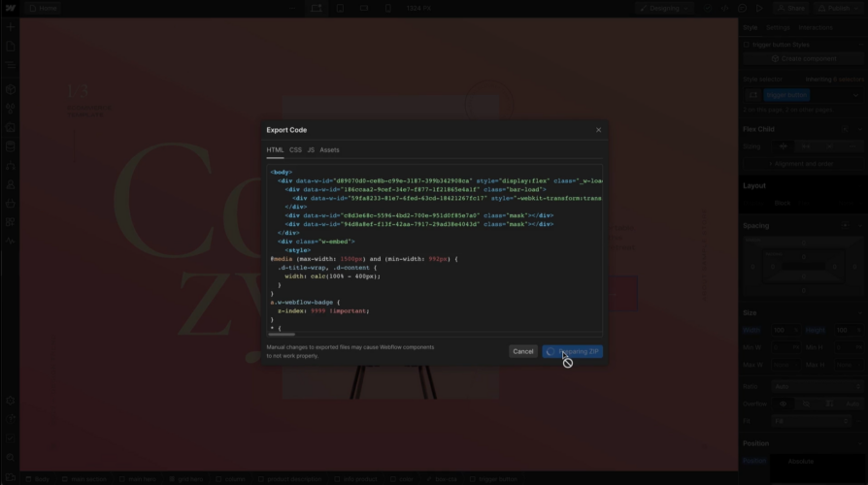Image resolution: width=868 pixels, height=485 pixels.
Task: Expand Alignment and order section
Action: [804, 164]
